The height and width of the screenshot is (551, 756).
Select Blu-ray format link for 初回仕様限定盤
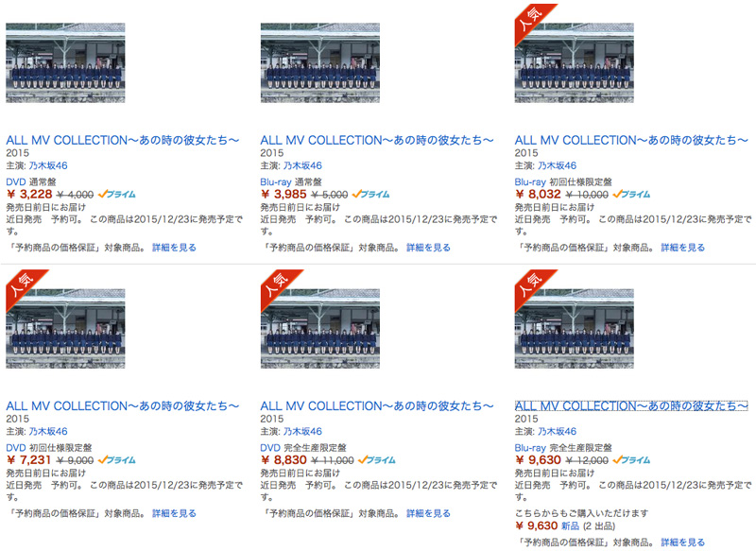click(530, 182)
